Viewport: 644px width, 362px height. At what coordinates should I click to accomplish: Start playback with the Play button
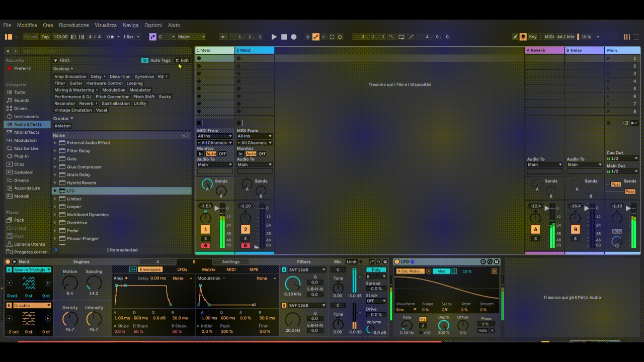point(274,37)
